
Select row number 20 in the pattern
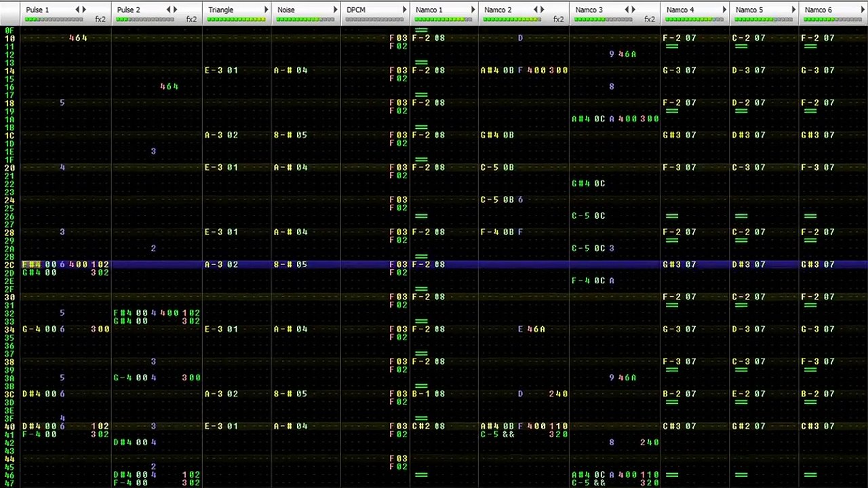pyautogui.click(x=9, y=167)
